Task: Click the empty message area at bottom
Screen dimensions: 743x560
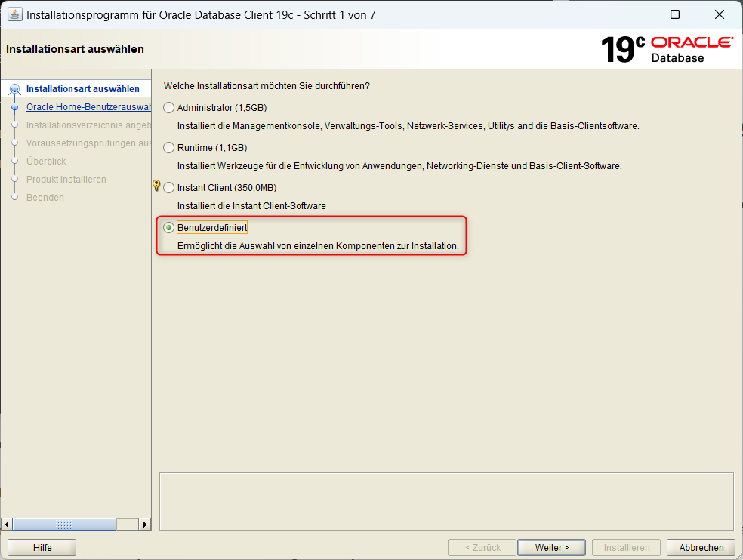Action: [446, 501]
